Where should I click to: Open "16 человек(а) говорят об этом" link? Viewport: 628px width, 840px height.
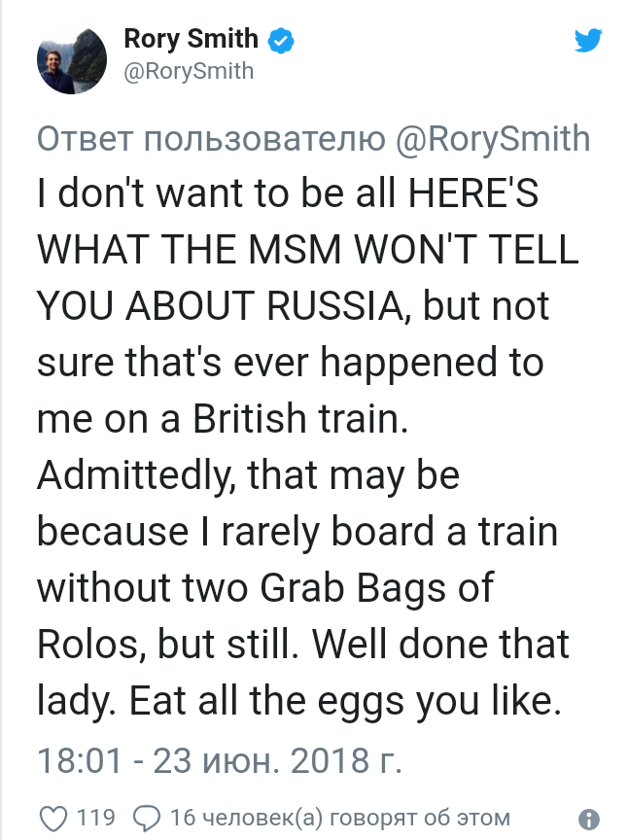coord(339,817)
